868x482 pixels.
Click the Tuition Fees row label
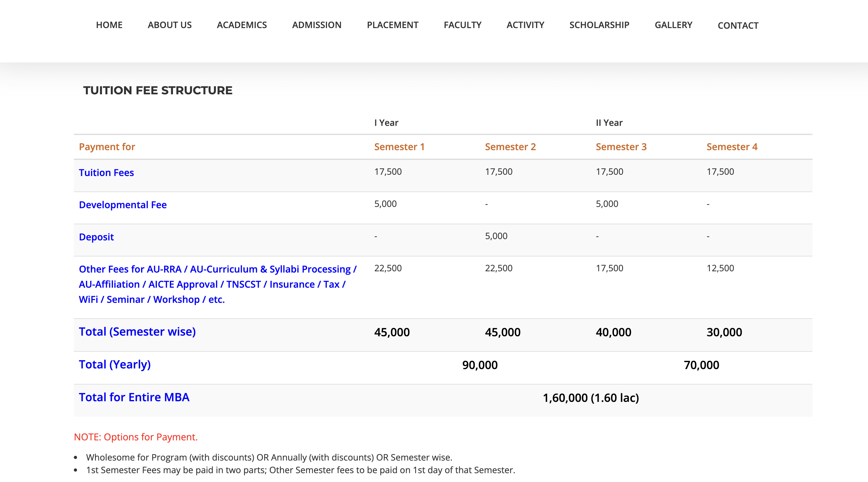coord(106,173)
